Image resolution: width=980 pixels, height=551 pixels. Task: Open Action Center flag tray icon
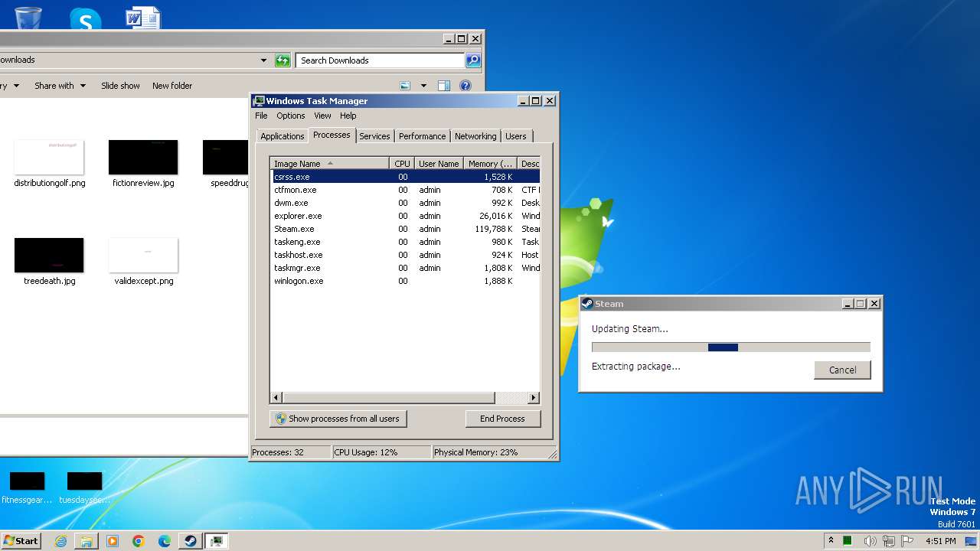click(908, 541)
